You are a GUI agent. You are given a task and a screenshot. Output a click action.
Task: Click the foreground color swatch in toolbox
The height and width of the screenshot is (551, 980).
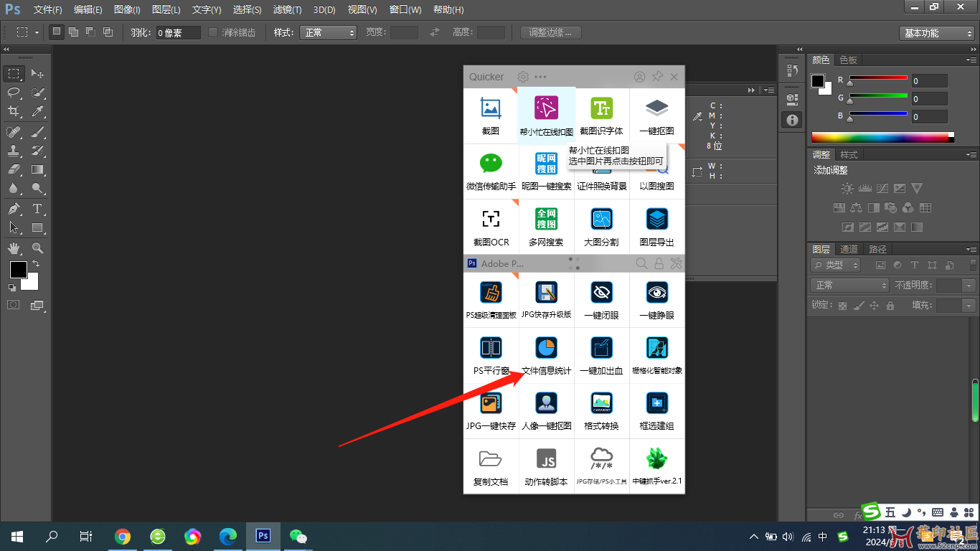[x=18, y=269]
